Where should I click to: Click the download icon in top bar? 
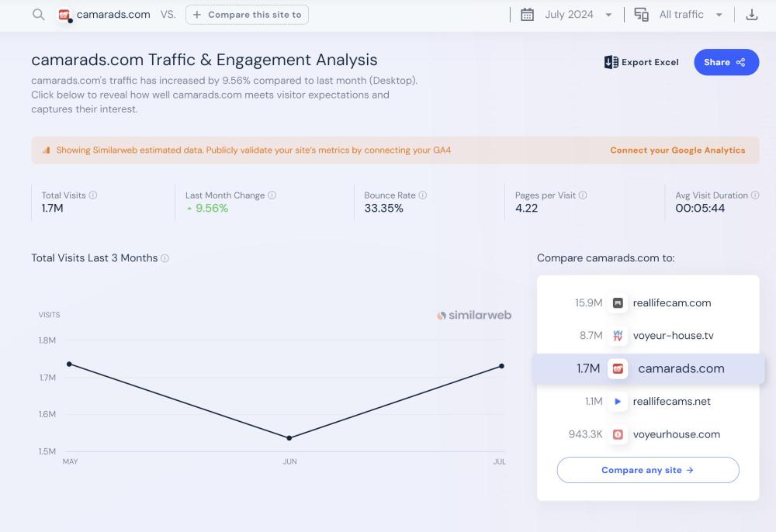[751, 15]
